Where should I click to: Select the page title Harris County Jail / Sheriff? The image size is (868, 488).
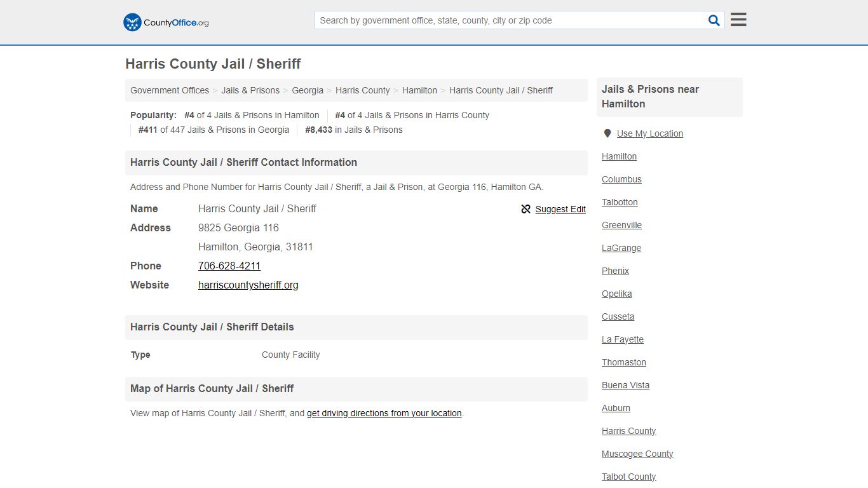[x=213, y=64]
